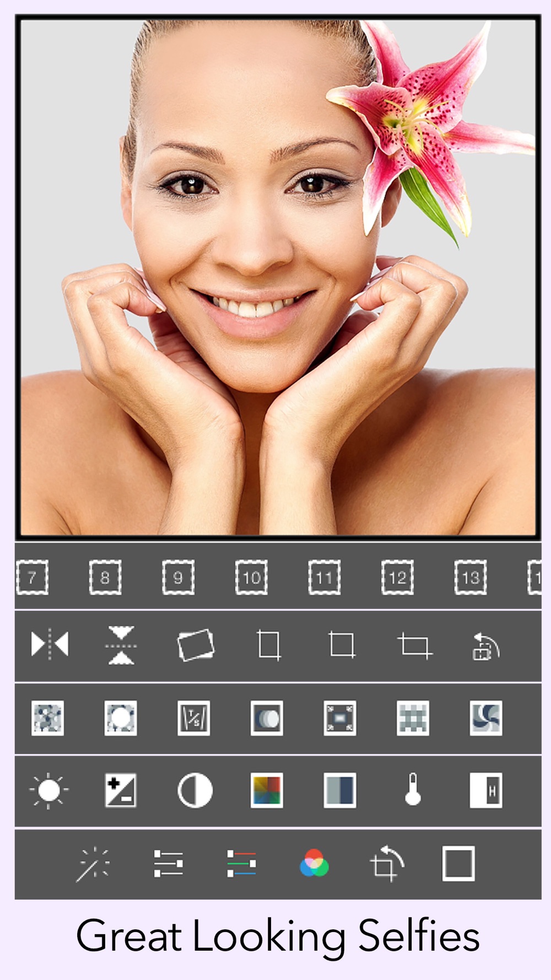551x980 pixels.
Task: Open the saturation gray-blue adjustment
Action: click(x=340, y=790)
